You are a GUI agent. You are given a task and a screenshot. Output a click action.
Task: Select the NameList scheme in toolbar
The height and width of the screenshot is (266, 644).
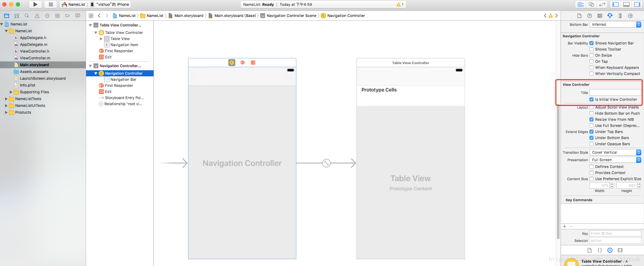tap(74, 4)
